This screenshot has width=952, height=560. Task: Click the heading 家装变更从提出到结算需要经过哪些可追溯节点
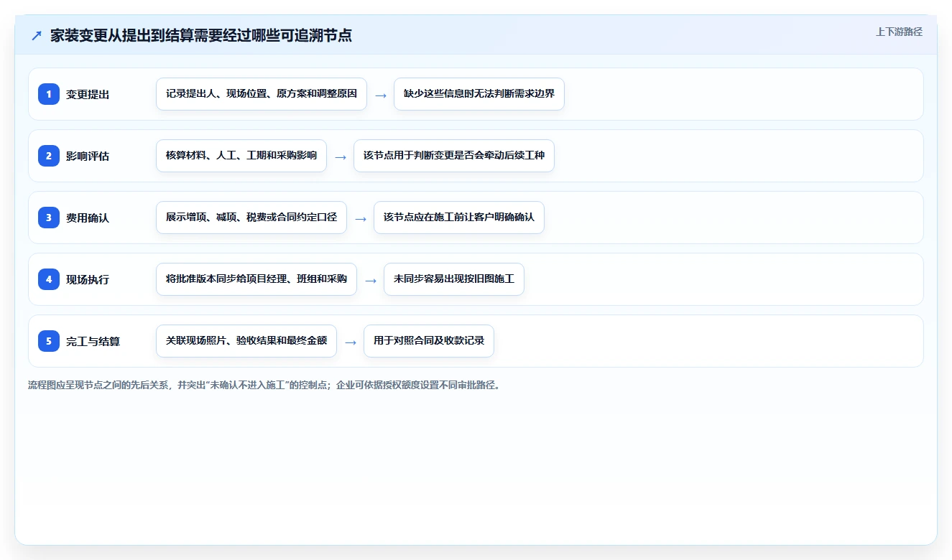click(201, 35)
